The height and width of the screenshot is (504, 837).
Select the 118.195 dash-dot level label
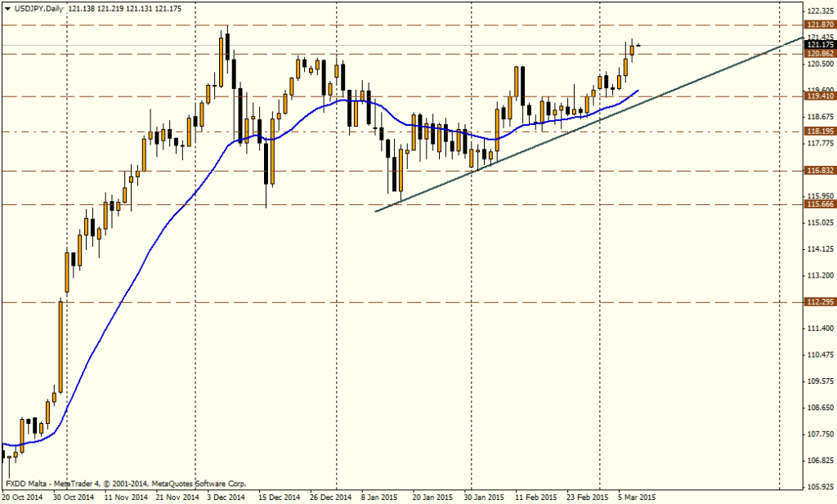[x=818, y=132]
